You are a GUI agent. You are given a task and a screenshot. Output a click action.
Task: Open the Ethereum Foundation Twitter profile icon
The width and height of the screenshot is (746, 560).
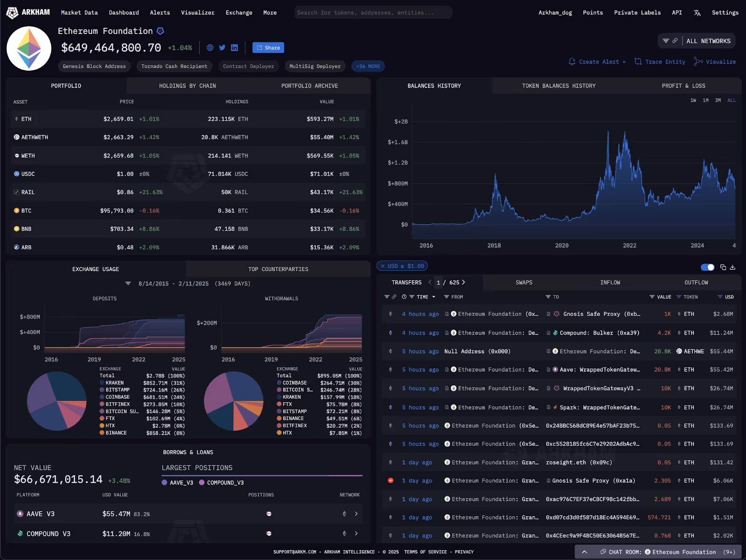pyautogui.click(x=222, y=48)
